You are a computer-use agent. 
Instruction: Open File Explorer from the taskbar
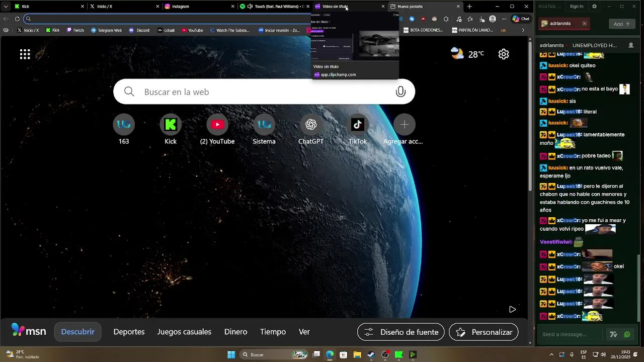(x=357, y=354)
